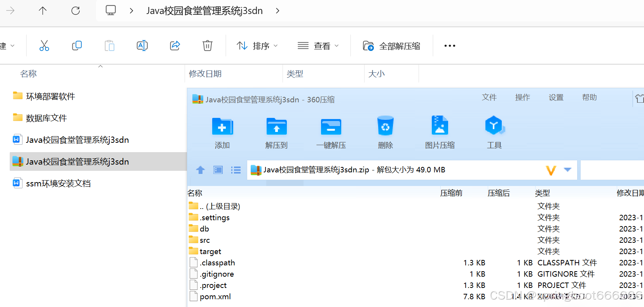644x307 pixels.
Task: Click the Java校园食堂管理系统j3sdn breadcrumb
Action: coord(204,11)
